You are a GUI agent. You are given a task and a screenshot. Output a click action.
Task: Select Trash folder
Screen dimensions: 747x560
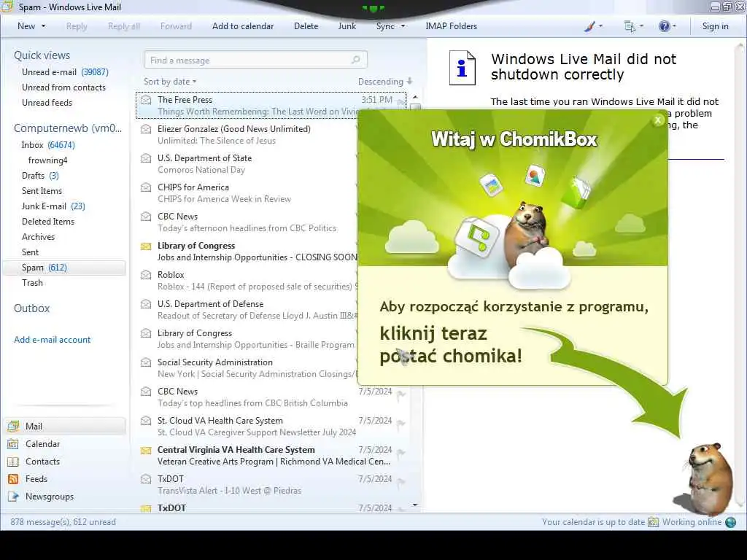[32, 283]
